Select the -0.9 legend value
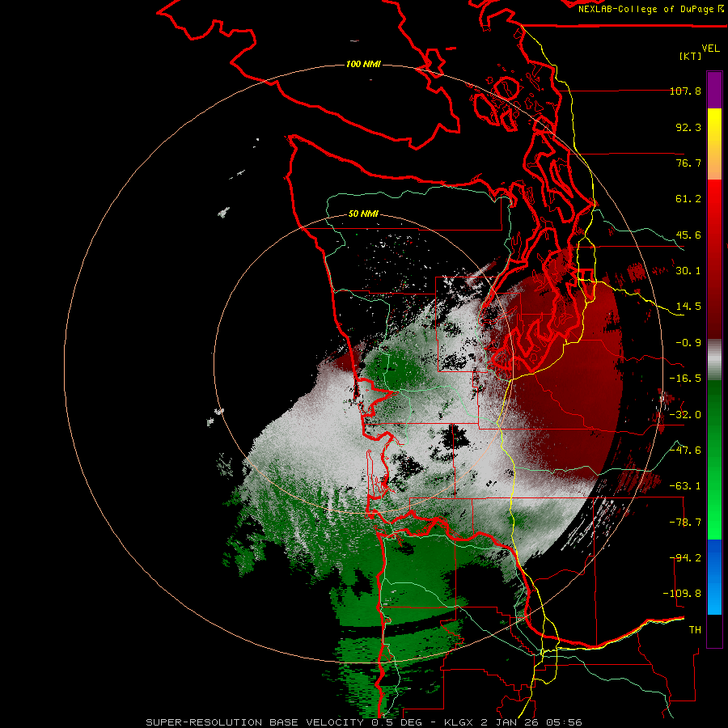This screenshot has width=728, height=728. click(x=688, y=343)
